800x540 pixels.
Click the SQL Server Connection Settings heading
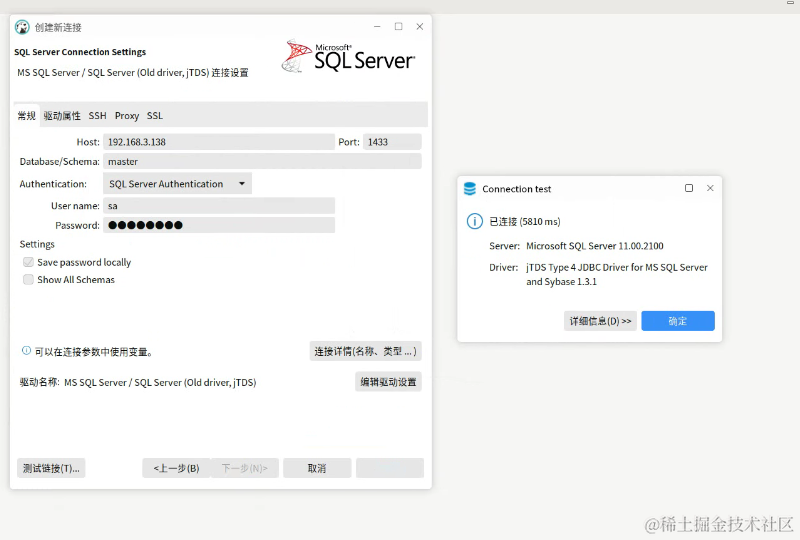tap(80, 52)
